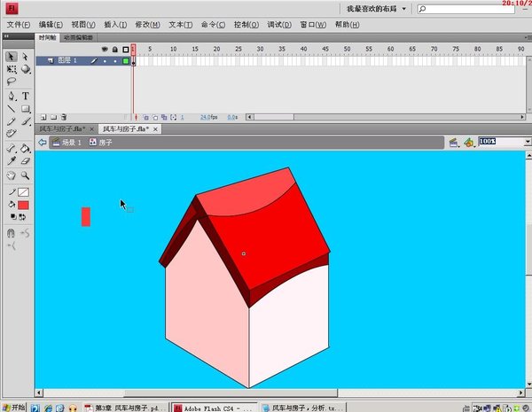Open the 帮助(H) menu
The width and height of the screenshot is (532, 412).
[347, 25]
